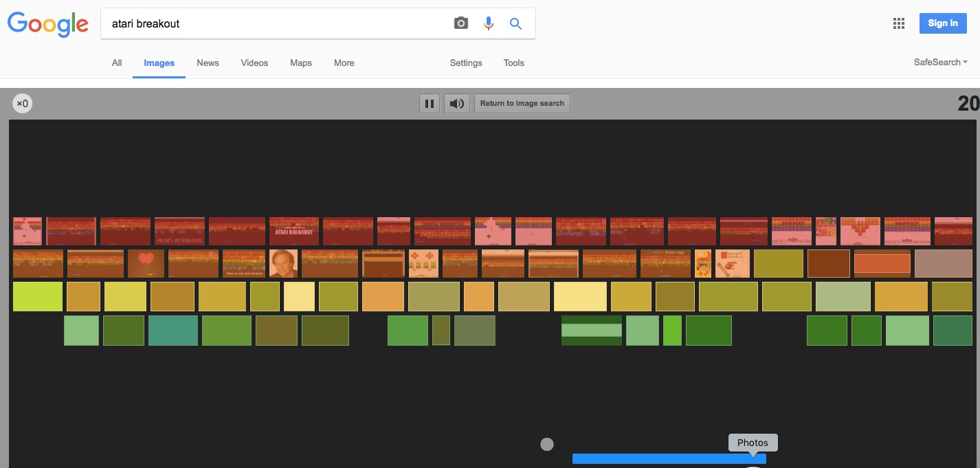This screenshot has height=468, width=980.
Task: Expand the More menu
Action: coord(344,63)
